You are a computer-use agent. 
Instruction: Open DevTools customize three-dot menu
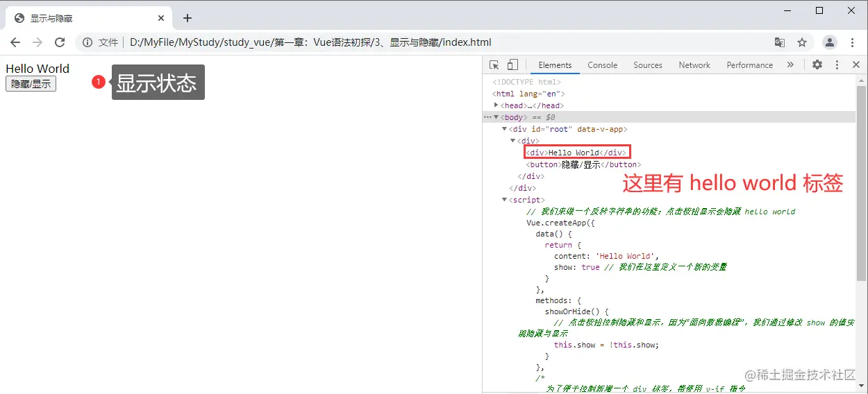coord(837,65)
